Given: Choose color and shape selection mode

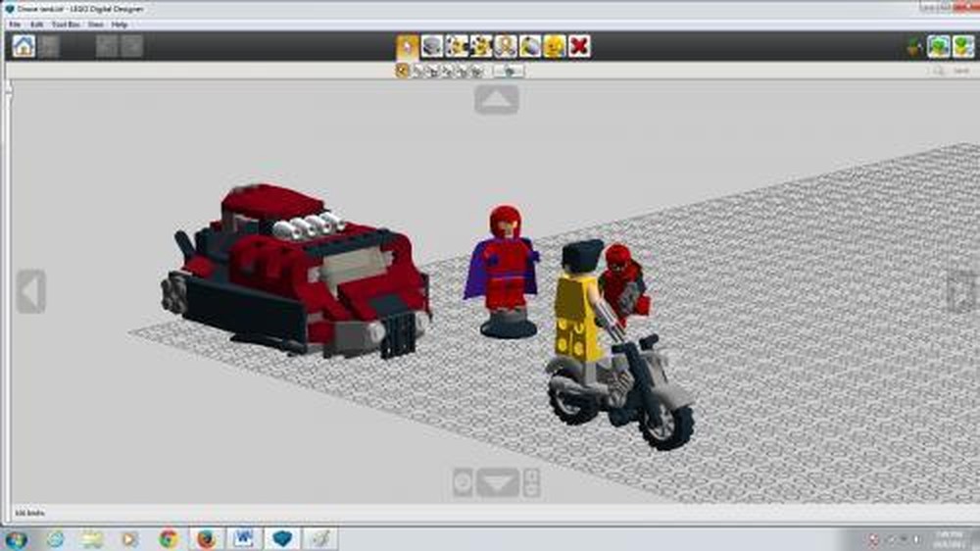Looking at the screenshot, I should click(477, 72).
